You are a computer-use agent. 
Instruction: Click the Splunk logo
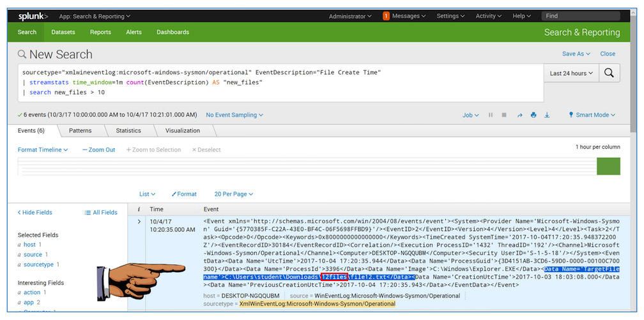point(33,17)
